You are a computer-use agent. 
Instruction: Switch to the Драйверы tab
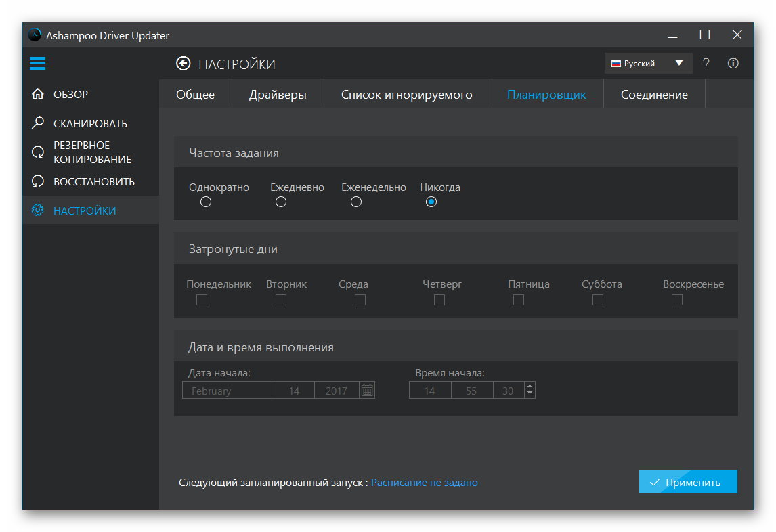(278, 95)
